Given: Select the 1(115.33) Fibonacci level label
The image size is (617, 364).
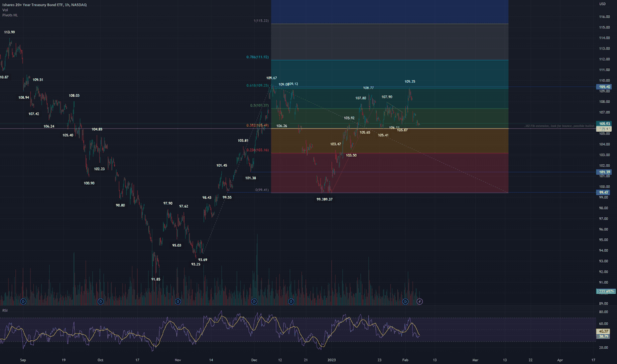Looking at the screenshot, I should pyautogui.click(x=261, y=21).
